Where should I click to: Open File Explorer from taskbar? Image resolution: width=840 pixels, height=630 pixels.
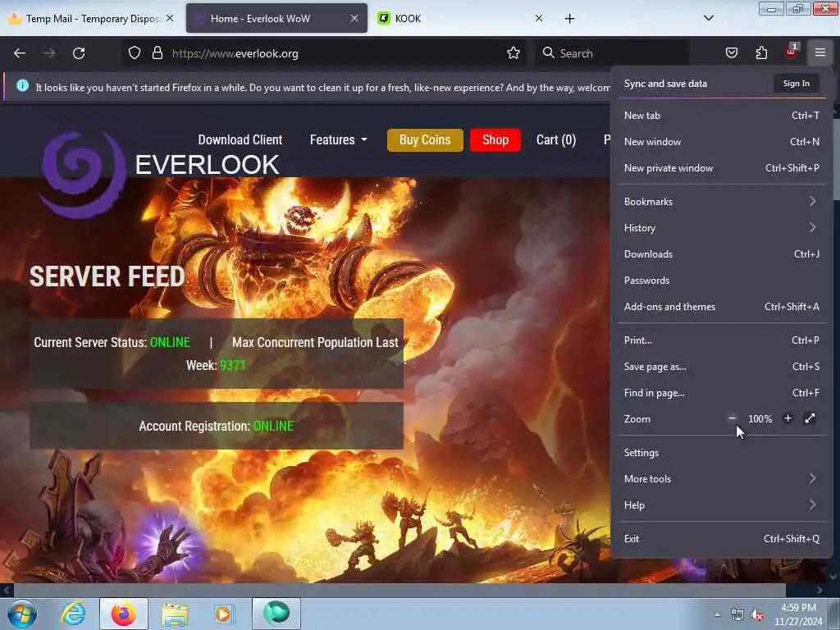175,614
